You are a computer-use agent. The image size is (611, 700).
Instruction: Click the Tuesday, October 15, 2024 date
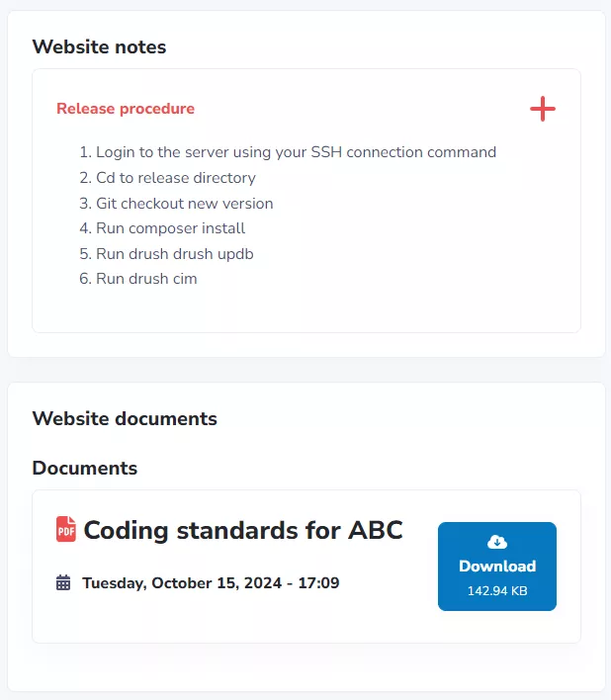pos(211,583)
